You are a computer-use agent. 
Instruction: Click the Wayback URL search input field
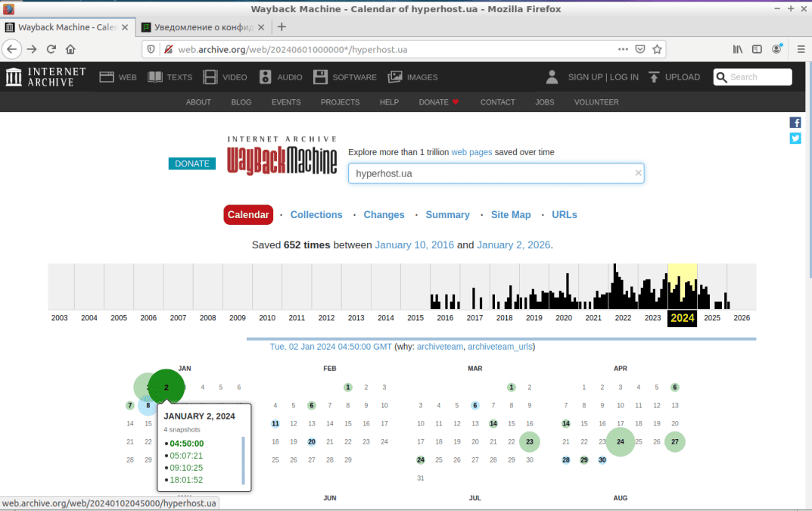click(492, 173)
